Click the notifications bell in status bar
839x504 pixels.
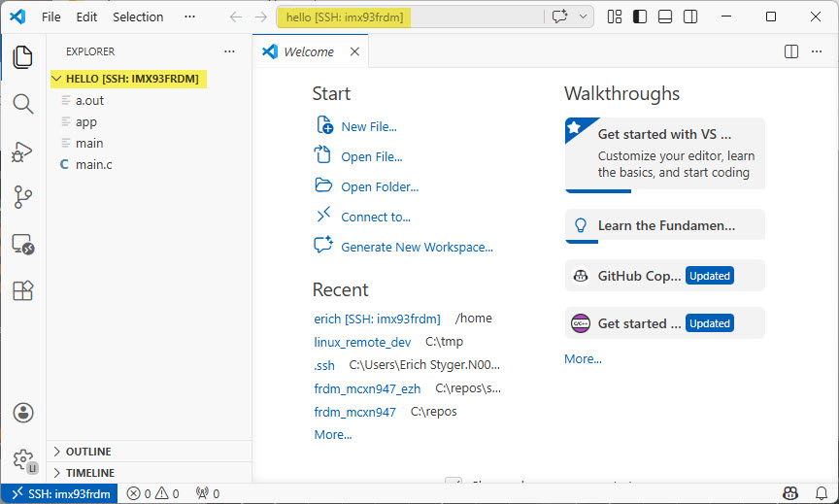click(x=822, y=493)
